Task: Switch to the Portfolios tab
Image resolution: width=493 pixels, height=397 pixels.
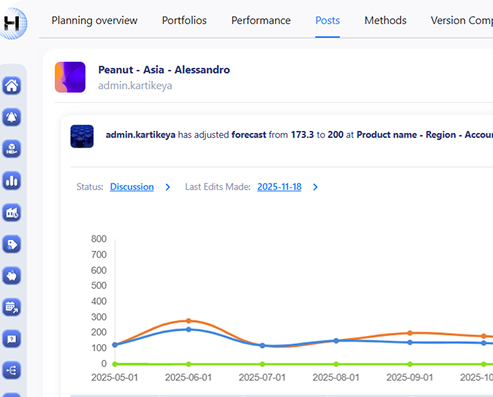Action: (x=184, y=20)
